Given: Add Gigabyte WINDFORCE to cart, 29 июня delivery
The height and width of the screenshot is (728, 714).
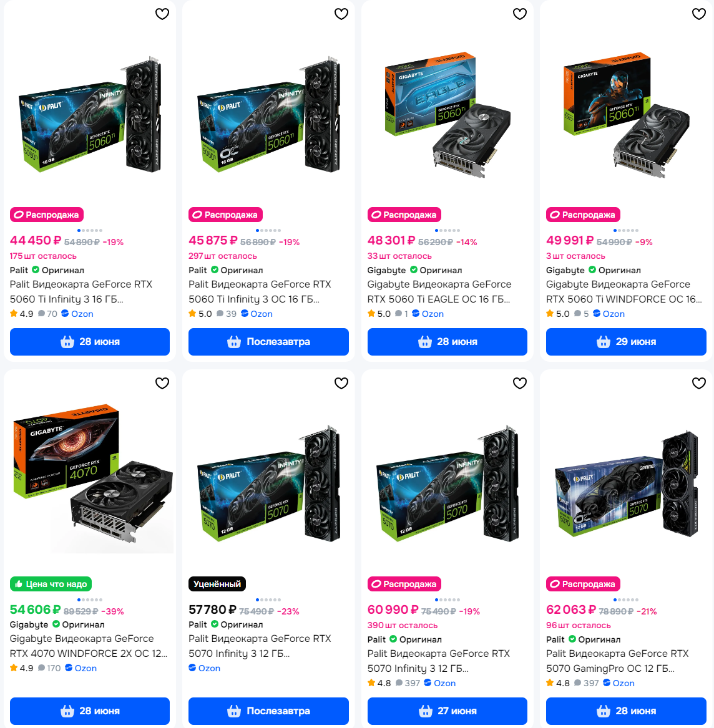Looking at the screenshot, I should [626, 342].
